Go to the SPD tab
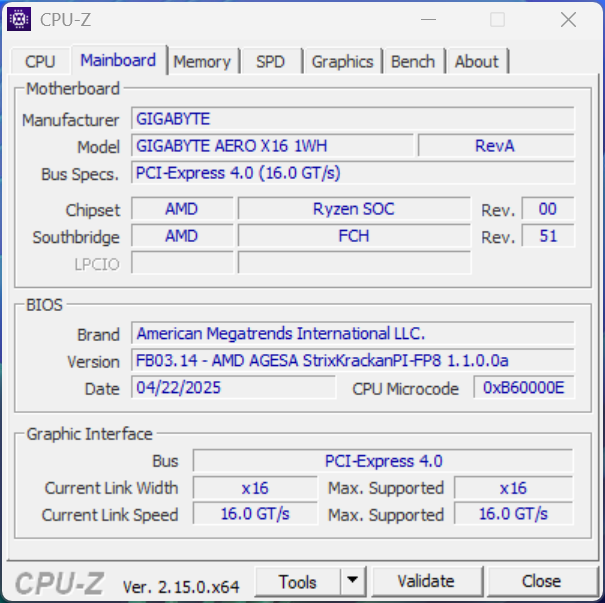This screenshot has width=605, height=603. (270, 61)
